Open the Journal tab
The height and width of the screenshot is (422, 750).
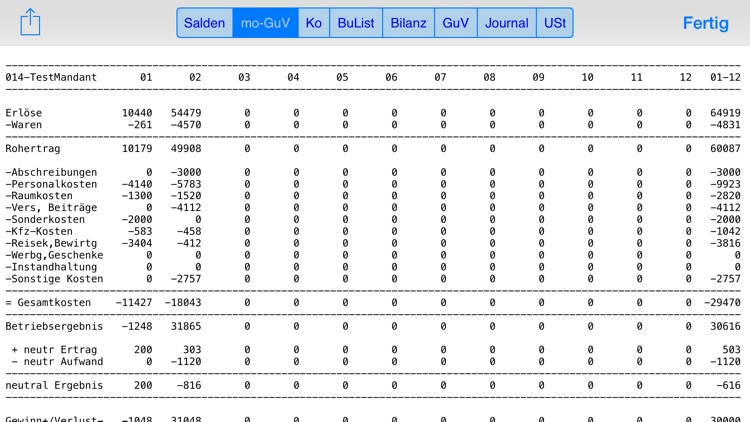pos(507,23)
